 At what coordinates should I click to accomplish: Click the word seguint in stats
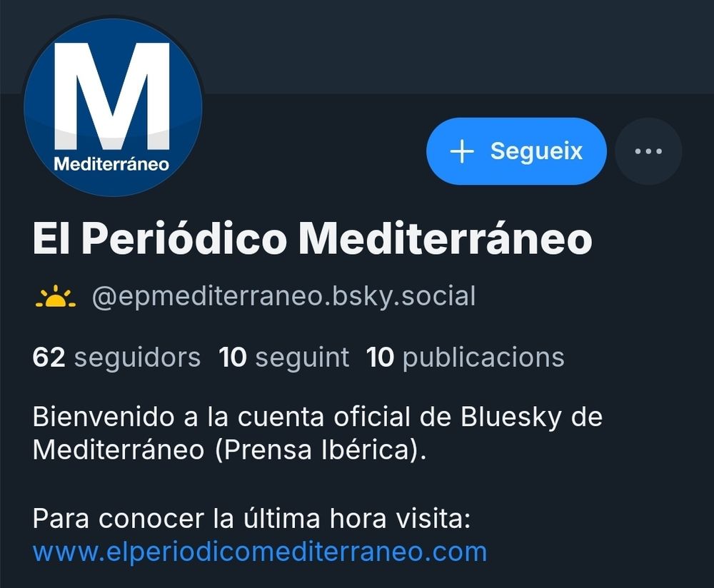click(302, 358)
